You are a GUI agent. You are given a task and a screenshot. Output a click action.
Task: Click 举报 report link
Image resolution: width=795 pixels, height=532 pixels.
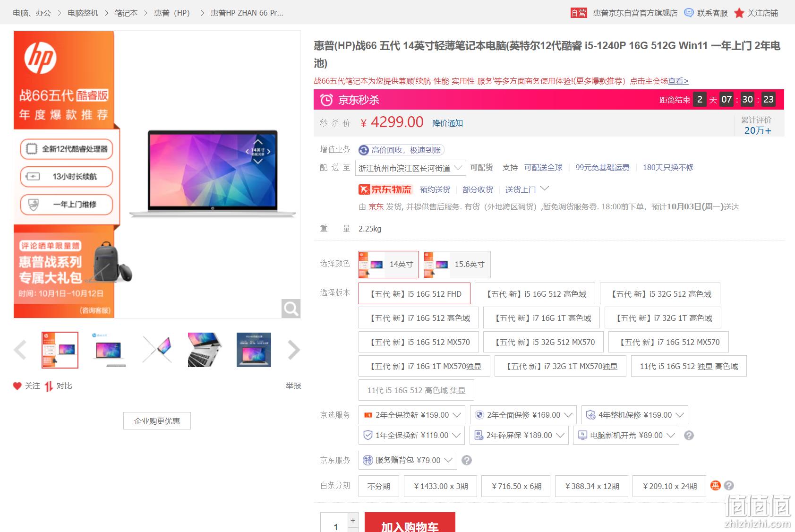pyautogui.click(x=293, y=386)
